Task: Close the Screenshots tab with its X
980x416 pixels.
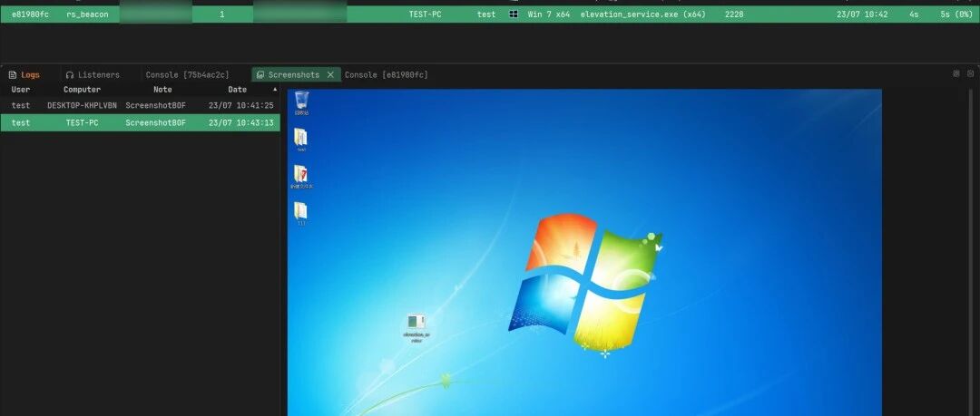Action: (x=330, y=75)
